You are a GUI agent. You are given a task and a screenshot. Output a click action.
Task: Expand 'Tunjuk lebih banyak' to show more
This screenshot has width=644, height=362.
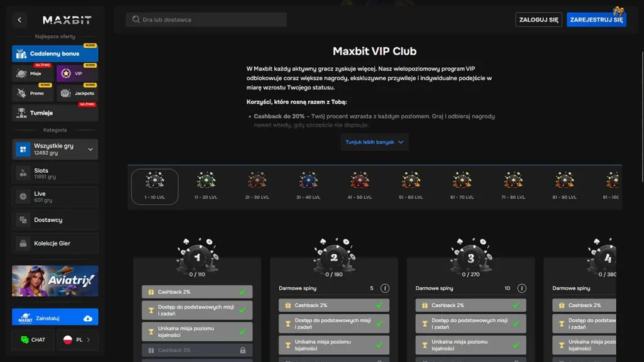point(374,142)
